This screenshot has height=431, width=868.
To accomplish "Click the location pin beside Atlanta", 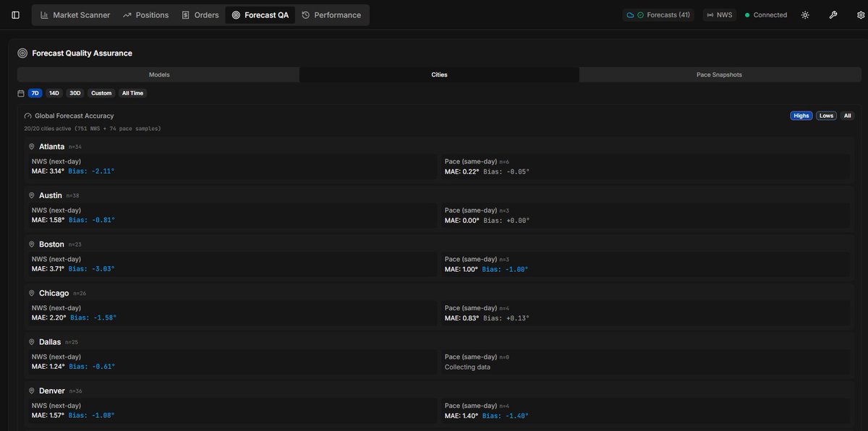I will [32, 147].
